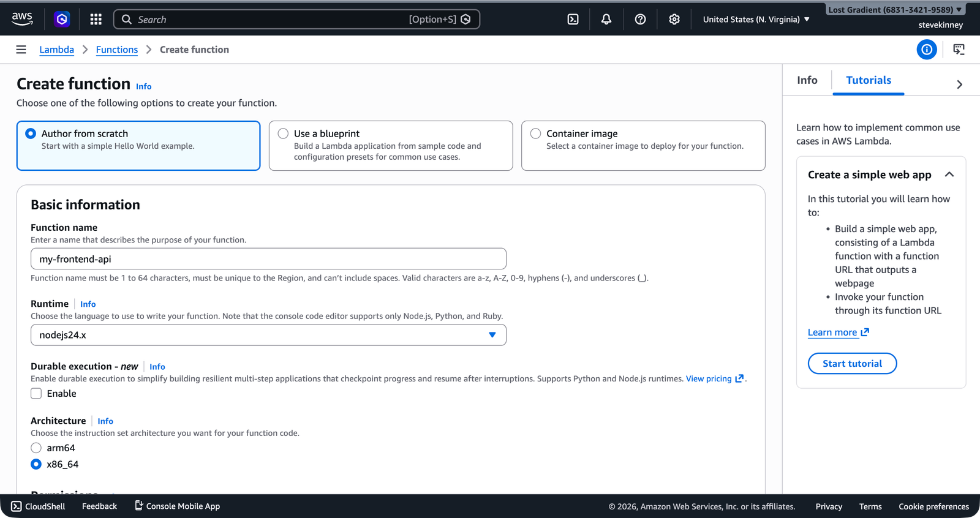This screenshot has width=980, height=518.
Task: Click the Start tutorial button
Action: click(x=853, y=364)
